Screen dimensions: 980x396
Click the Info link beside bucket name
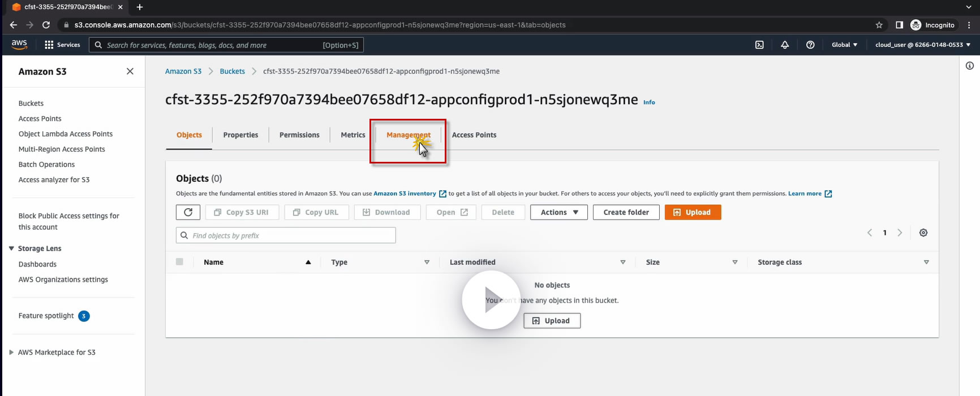(649, 102)
